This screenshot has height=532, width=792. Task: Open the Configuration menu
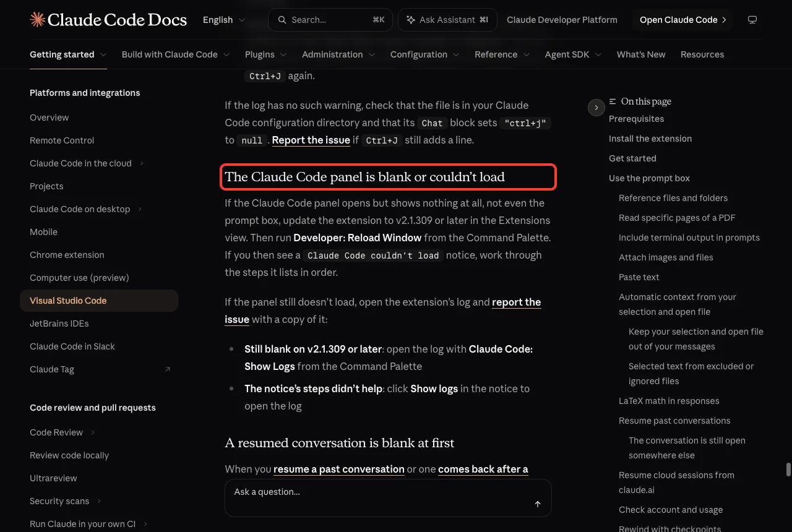424,54
